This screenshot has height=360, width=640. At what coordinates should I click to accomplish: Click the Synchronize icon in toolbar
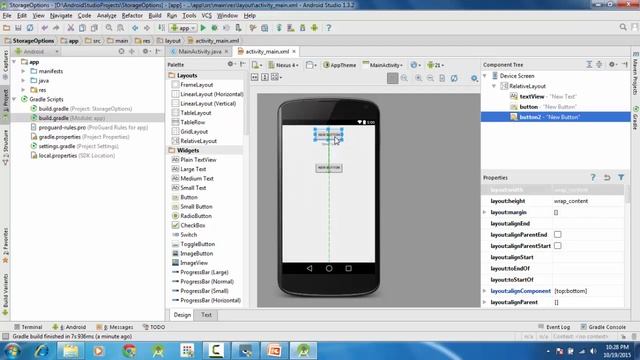click(30, 28)
